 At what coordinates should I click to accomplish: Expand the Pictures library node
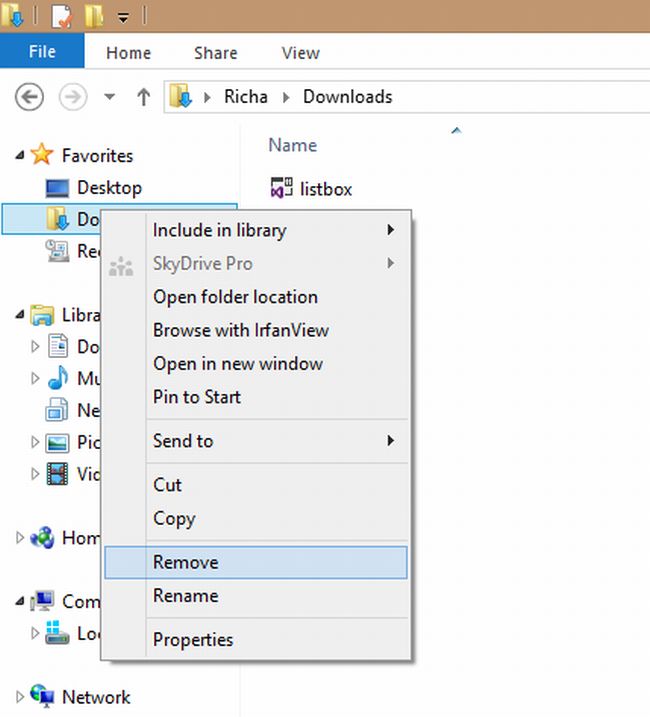(35, 442)
